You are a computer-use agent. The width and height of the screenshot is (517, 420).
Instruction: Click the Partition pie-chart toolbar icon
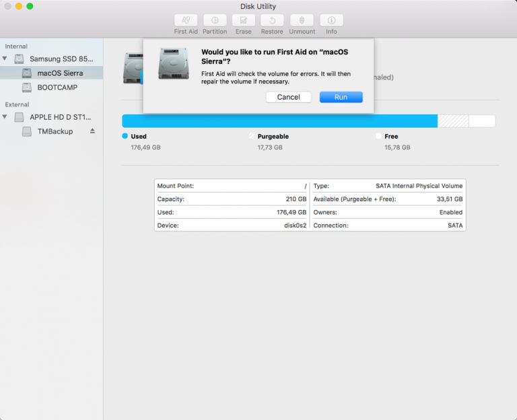215,20
